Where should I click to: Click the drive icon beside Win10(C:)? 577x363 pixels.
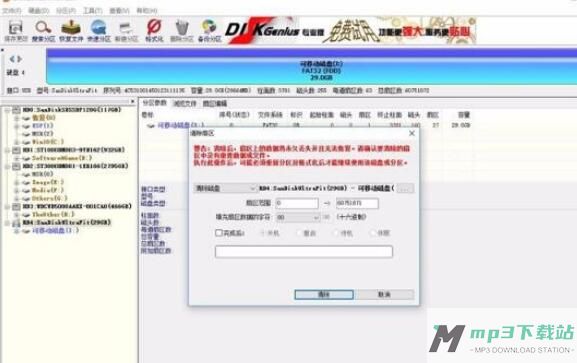pyautogui.click(x=26, y=142)
